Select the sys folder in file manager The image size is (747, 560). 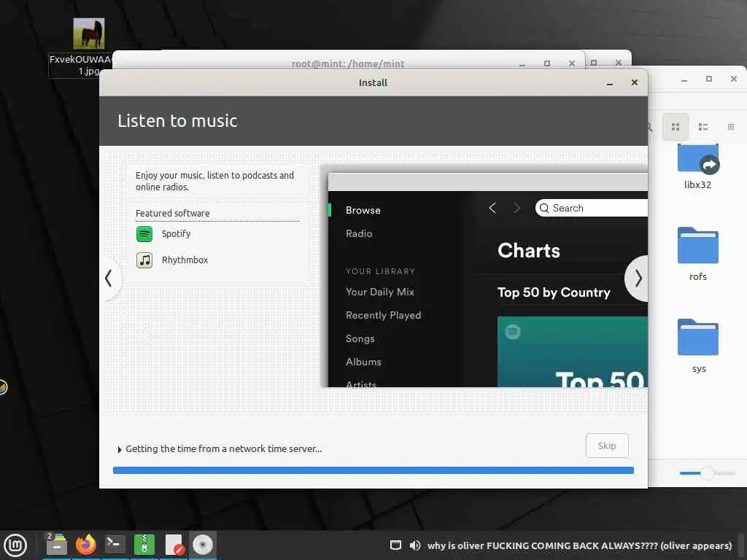(698, 346)
